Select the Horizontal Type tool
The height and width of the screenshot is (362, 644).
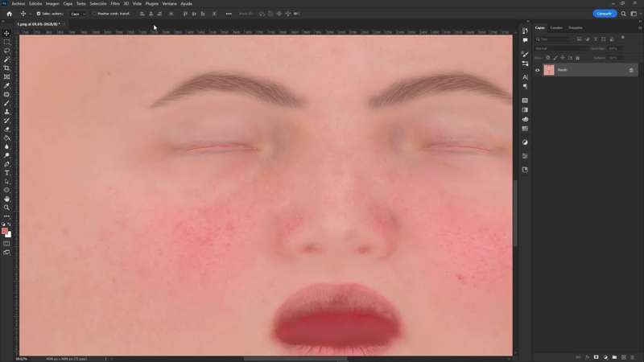(x=6, y=173)
